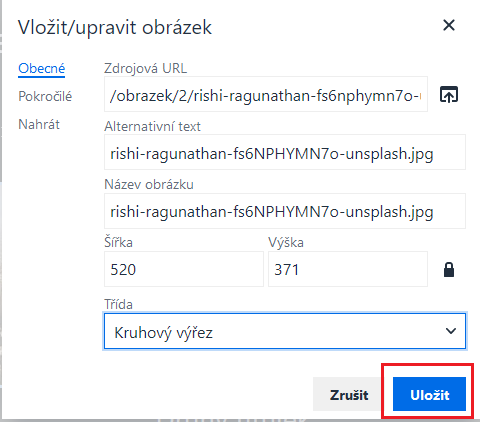Screen dimensions: 480x422
Task: Cancel using the Zrušit button
Action: [349, 394]
